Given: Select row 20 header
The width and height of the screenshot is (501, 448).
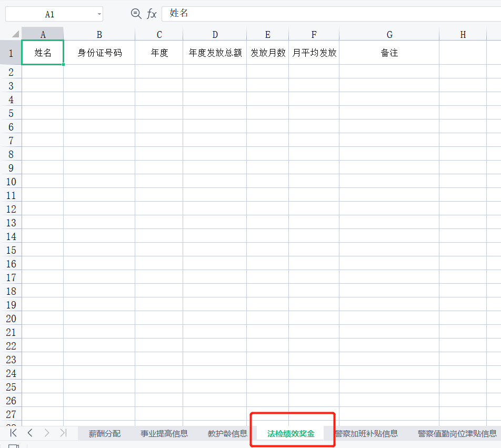Looking at the screenshot, I should pyautogui.click(x=11, y=318).
